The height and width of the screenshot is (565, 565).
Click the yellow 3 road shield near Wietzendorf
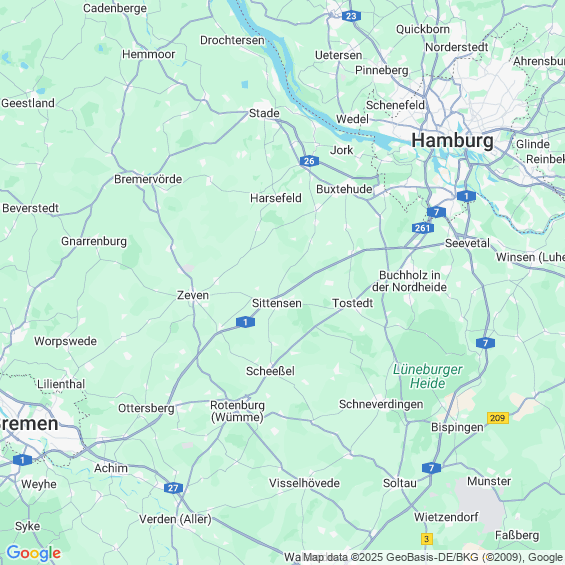(427, 539)
